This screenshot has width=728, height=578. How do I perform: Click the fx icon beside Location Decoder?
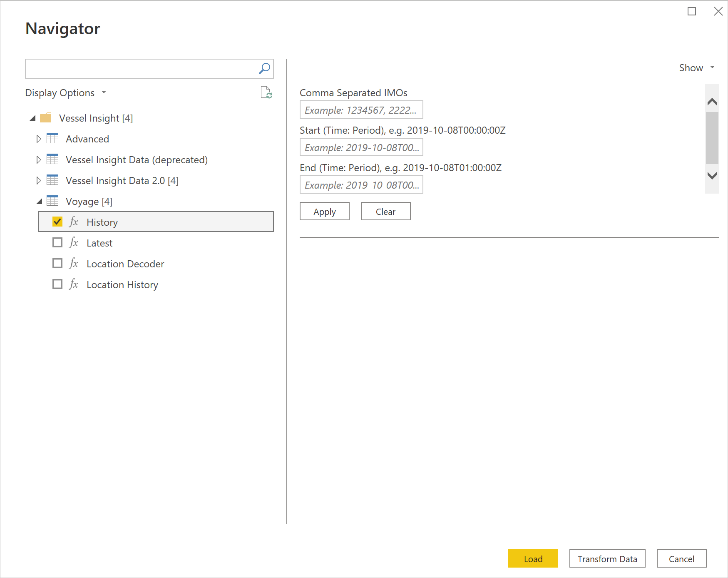pyautogui.click(x=74, y=263)
